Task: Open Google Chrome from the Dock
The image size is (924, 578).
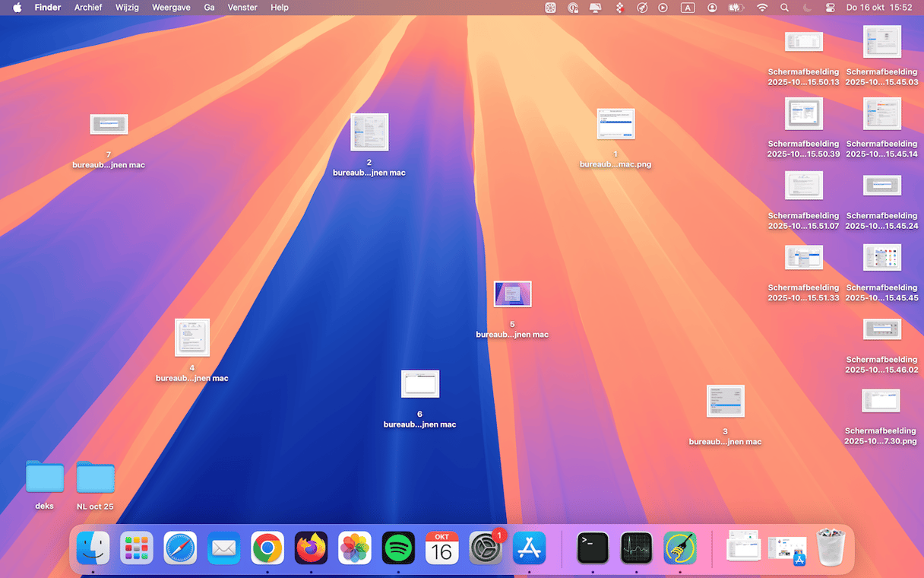Action: pyautogui.click(x=267, y=548)
